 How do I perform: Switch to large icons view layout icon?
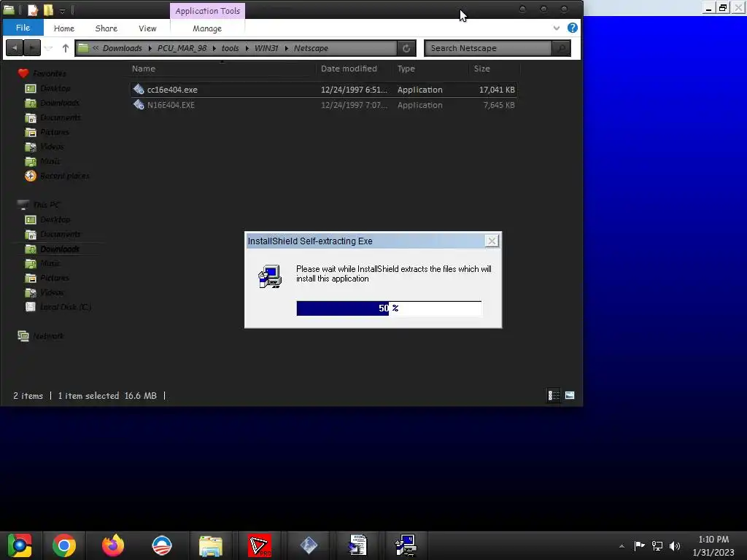569,395
